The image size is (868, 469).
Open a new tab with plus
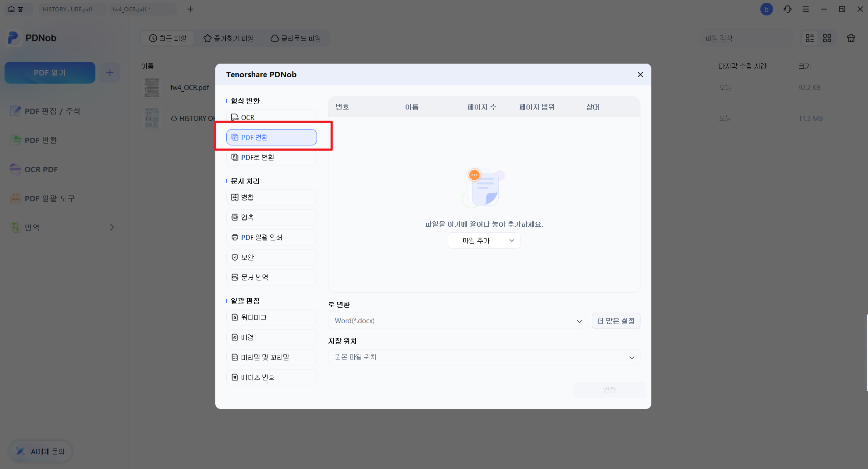[190, 9]
